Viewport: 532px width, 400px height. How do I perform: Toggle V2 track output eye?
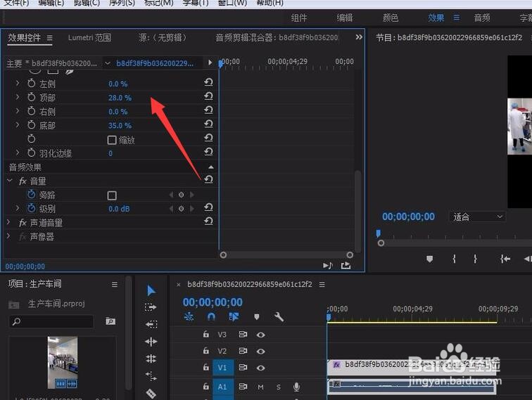[x=260, y=351]
